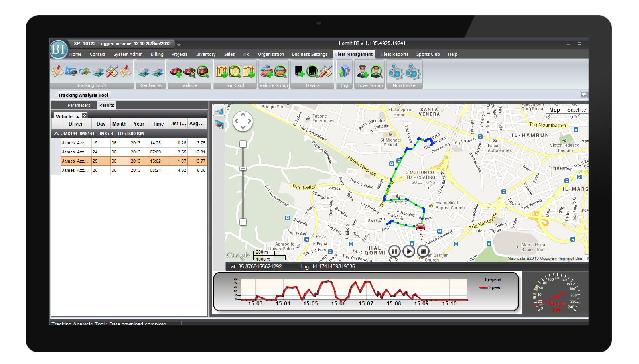
Task: Pause the route playback
Action: coord(394,251)
